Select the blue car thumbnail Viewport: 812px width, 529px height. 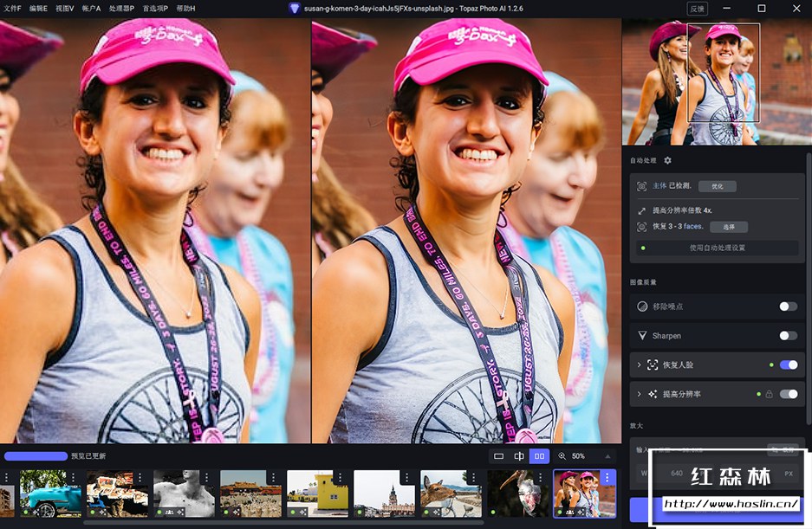(x=50, y=494)
